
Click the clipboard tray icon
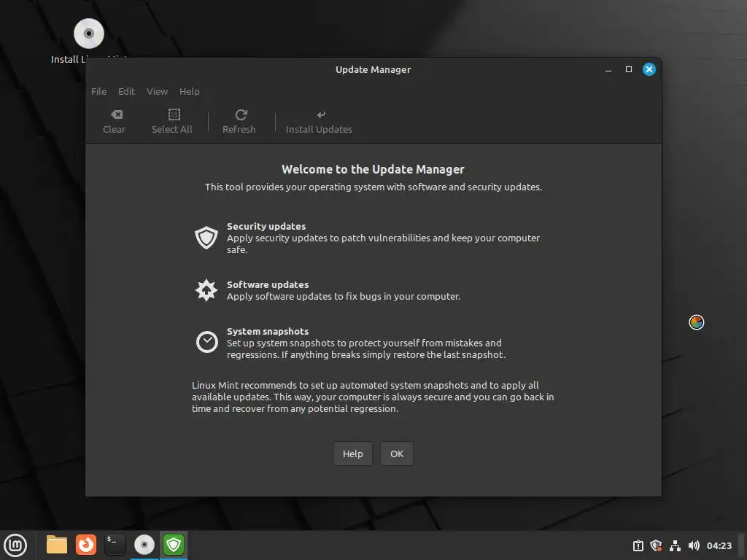pos(638,545)
